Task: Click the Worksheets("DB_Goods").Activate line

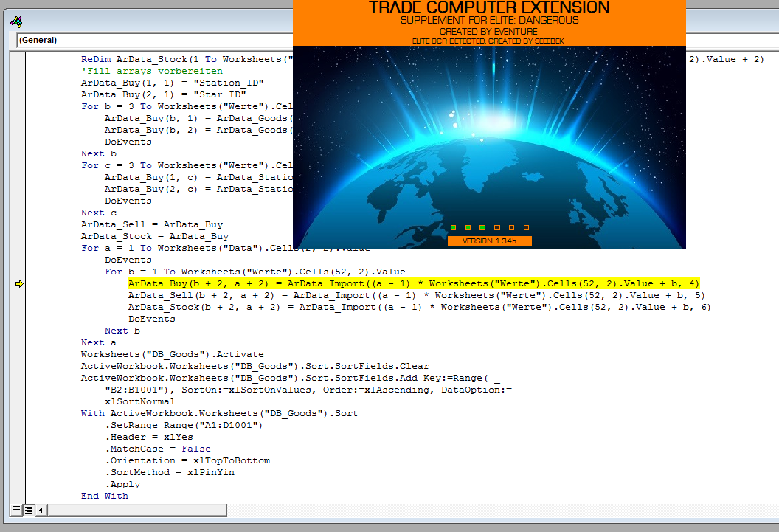Action: click(173, 355)
